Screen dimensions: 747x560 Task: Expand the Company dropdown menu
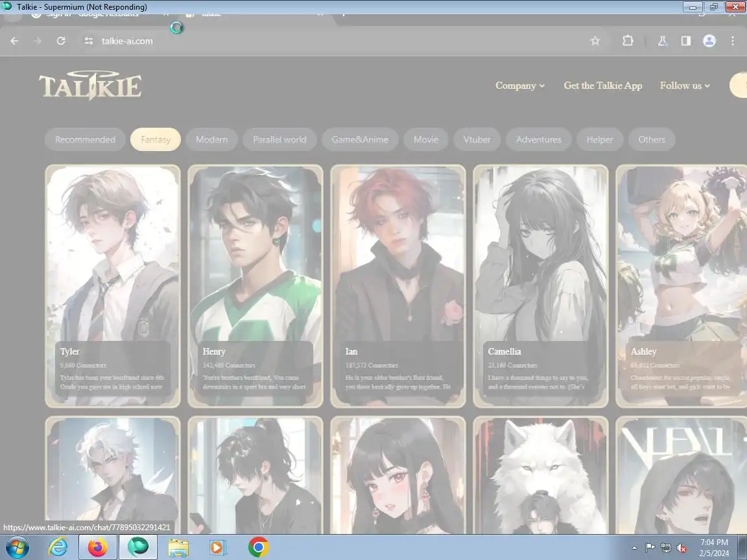(520, 86)
